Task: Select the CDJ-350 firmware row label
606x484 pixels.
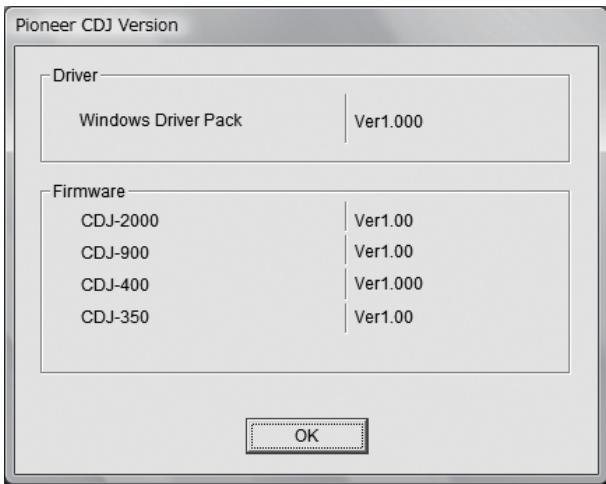Action: [115, 317]
